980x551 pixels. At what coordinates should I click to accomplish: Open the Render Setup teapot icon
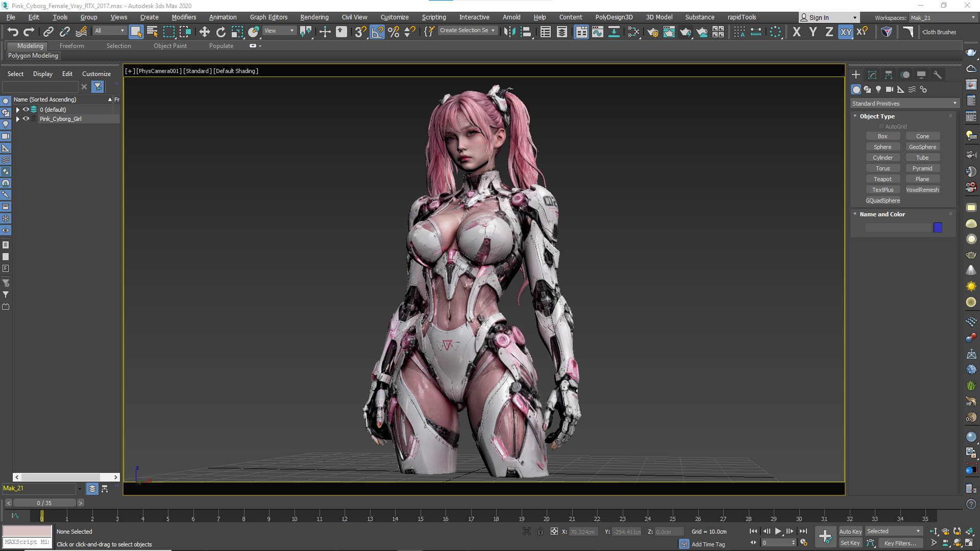click(652, 32)
